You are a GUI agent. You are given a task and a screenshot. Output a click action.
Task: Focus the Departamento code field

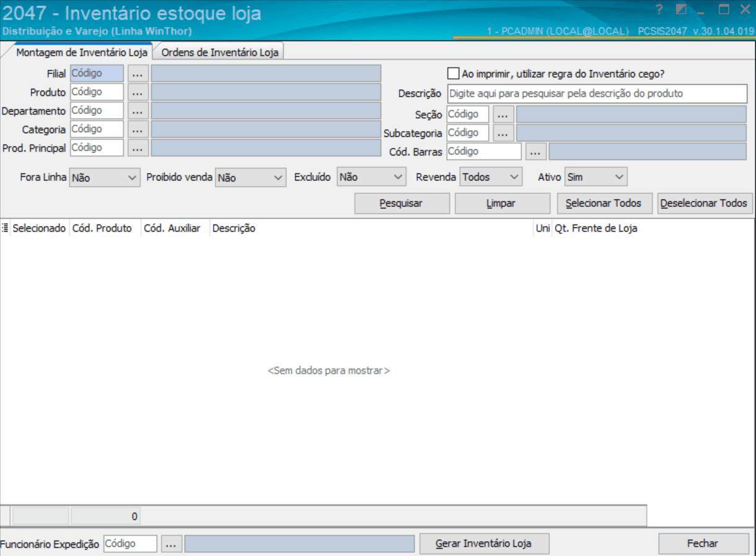click(97, 110)
